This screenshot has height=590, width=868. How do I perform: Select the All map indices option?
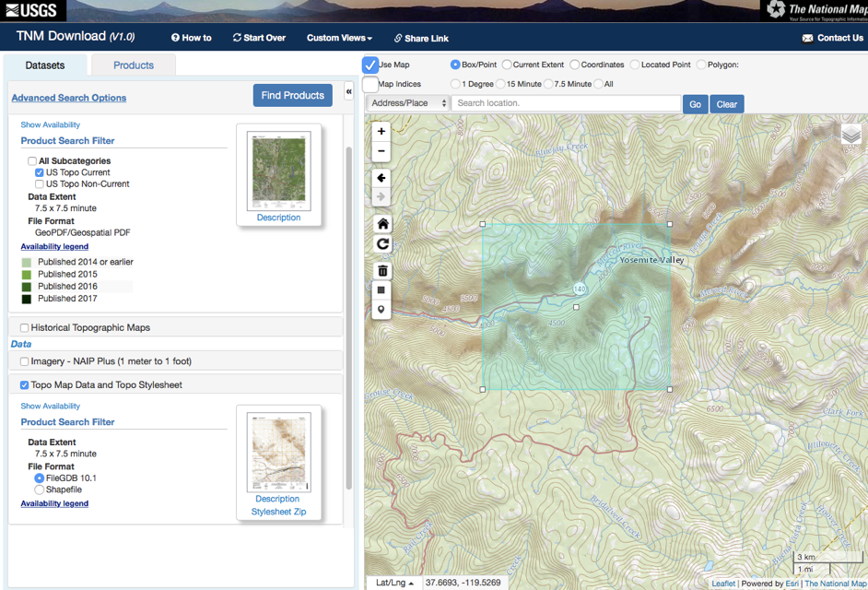click(598, 84)
